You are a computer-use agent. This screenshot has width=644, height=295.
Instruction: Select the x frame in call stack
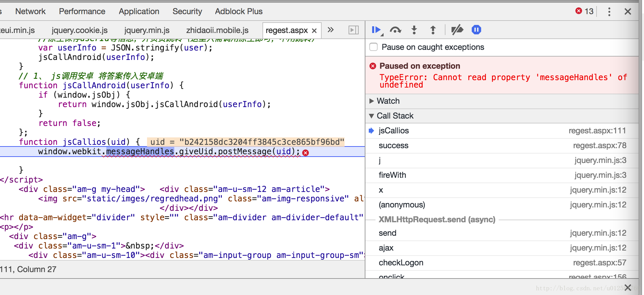pyautogui.click(x=502, y=190)
